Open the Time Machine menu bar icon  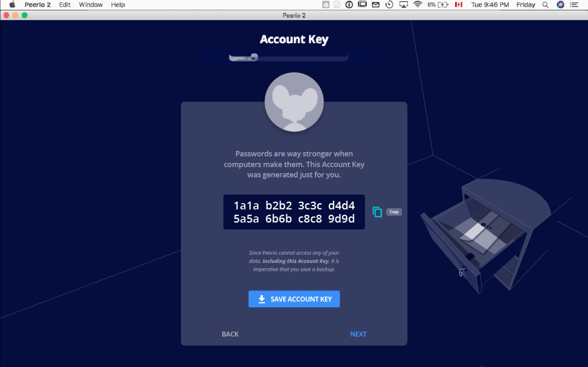[x=389, y=5]
